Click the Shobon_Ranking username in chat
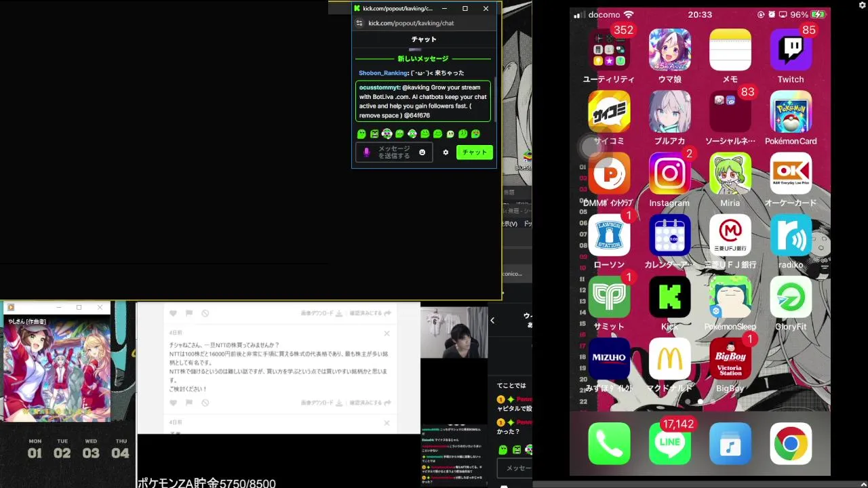This screenshot has width=868, height=488. [x=383, y=73]
